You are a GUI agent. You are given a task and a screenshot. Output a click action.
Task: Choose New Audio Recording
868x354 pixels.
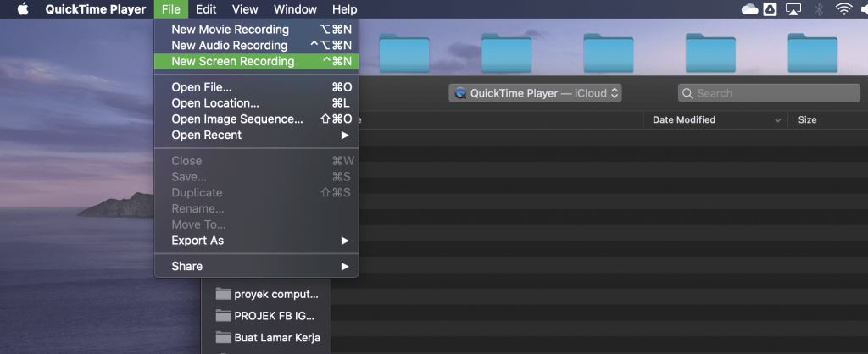tap(256, 46)
